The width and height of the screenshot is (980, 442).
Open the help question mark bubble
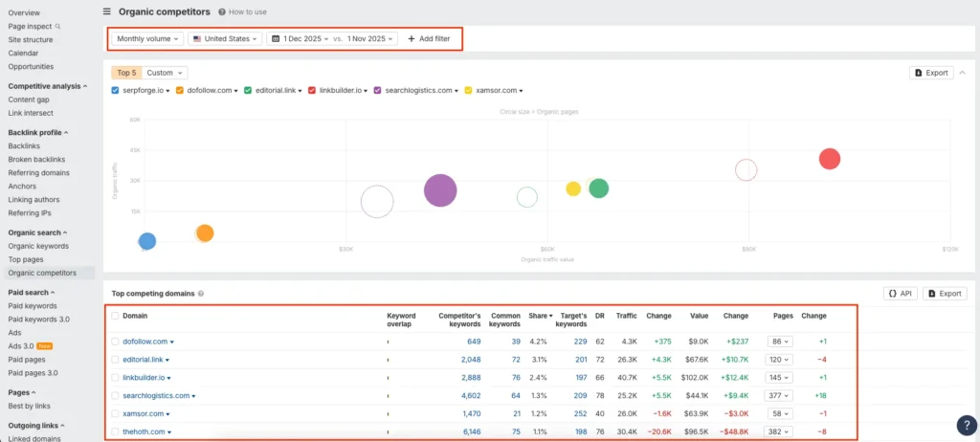966,426
